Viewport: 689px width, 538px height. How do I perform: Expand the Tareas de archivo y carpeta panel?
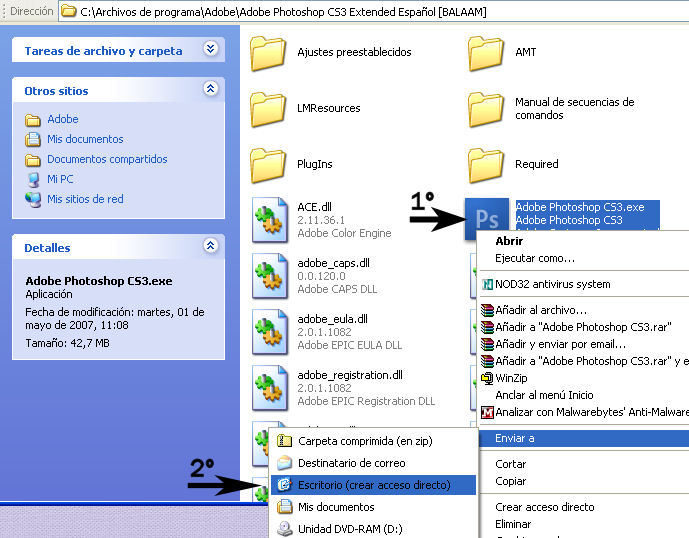tap(210, 48)
